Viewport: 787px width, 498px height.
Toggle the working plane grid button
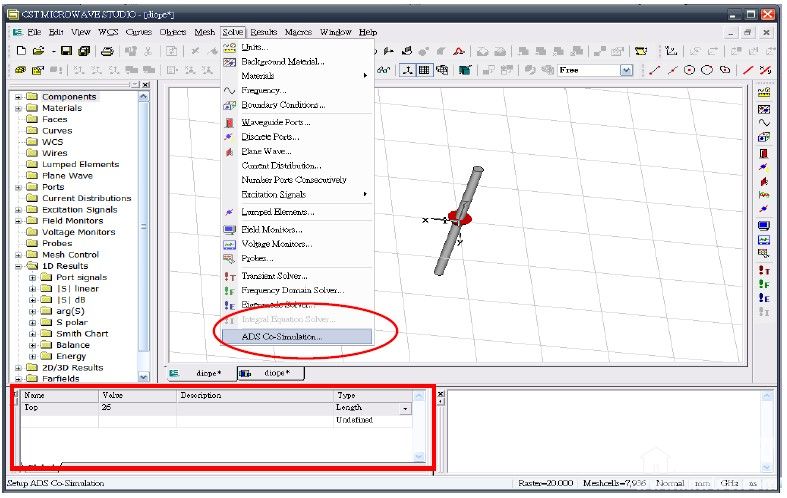[424, 70]
